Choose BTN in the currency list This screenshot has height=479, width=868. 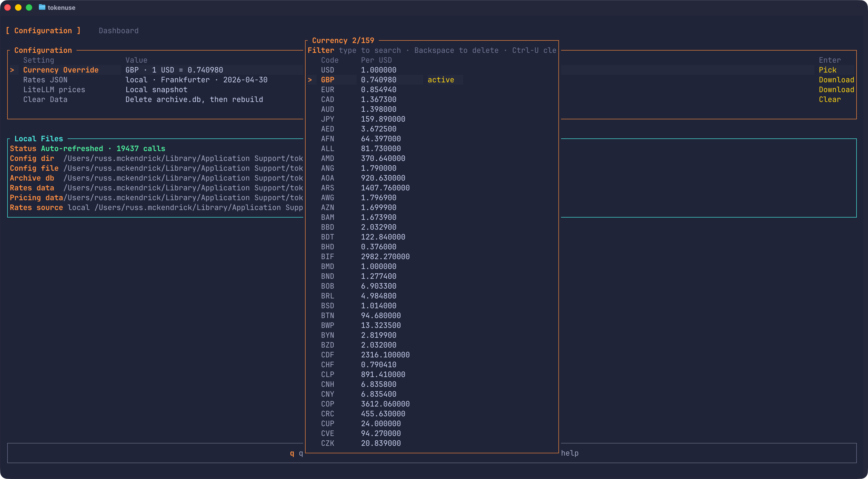tap(432, 316)
